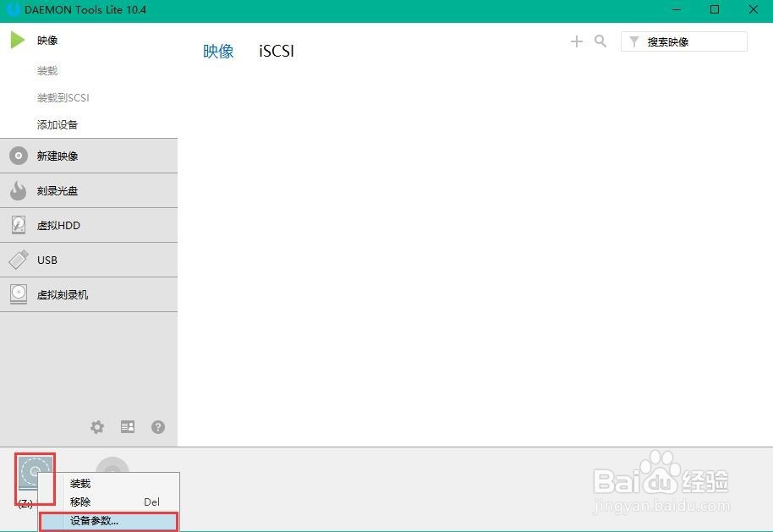Expand the USB section
Viewport: 773px width, 532px height.
click(x=89, y=260)
